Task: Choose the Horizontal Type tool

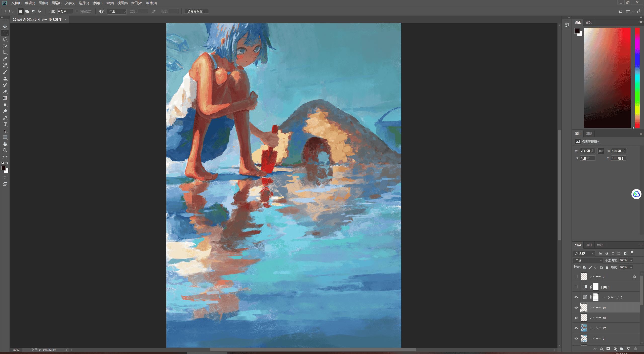Action: 5,124
